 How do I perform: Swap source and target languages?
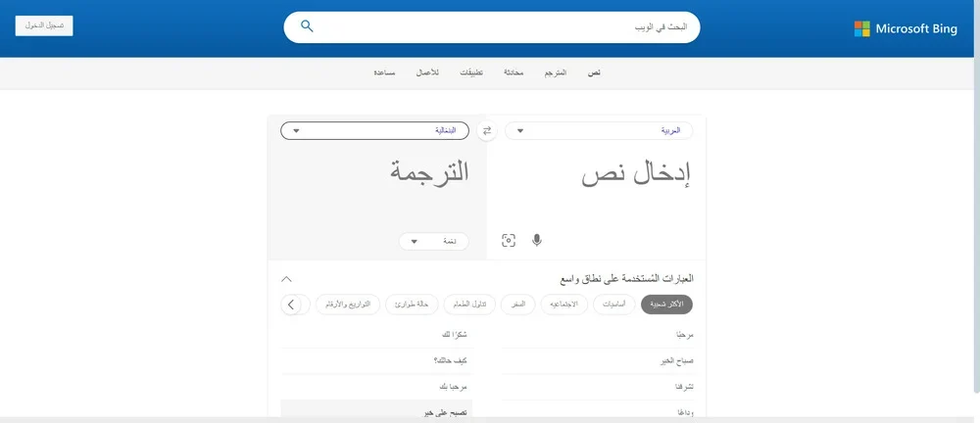[x=487, y=131]
